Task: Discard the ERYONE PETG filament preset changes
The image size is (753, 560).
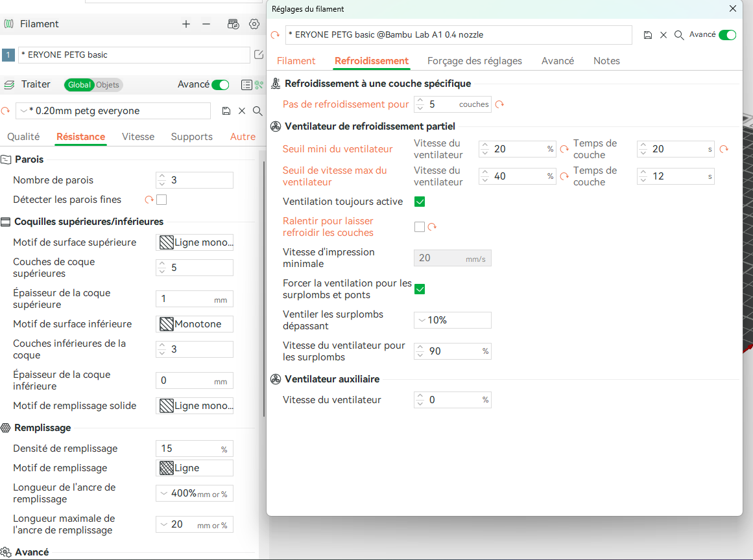Action: [663, 34]
